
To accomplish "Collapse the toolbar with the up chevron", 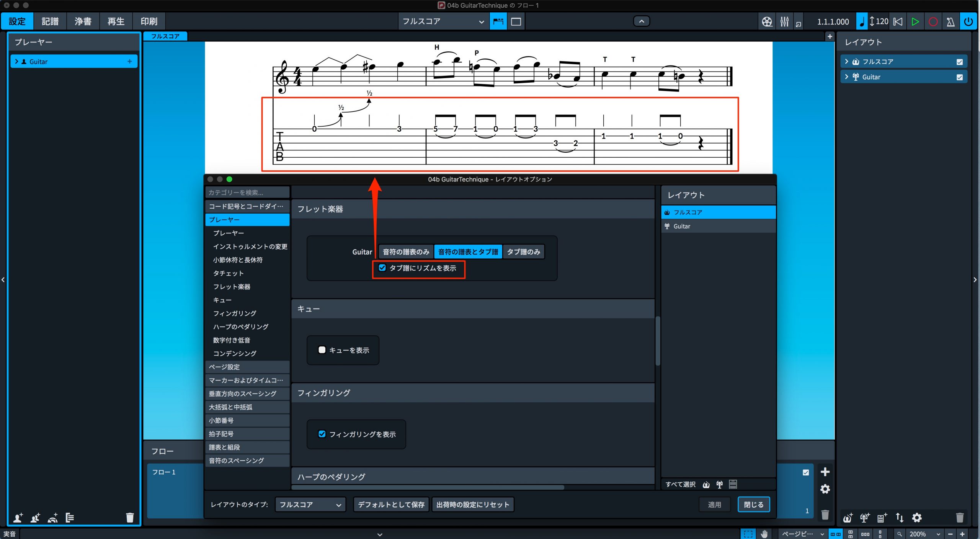I will (x=642, y=21).
